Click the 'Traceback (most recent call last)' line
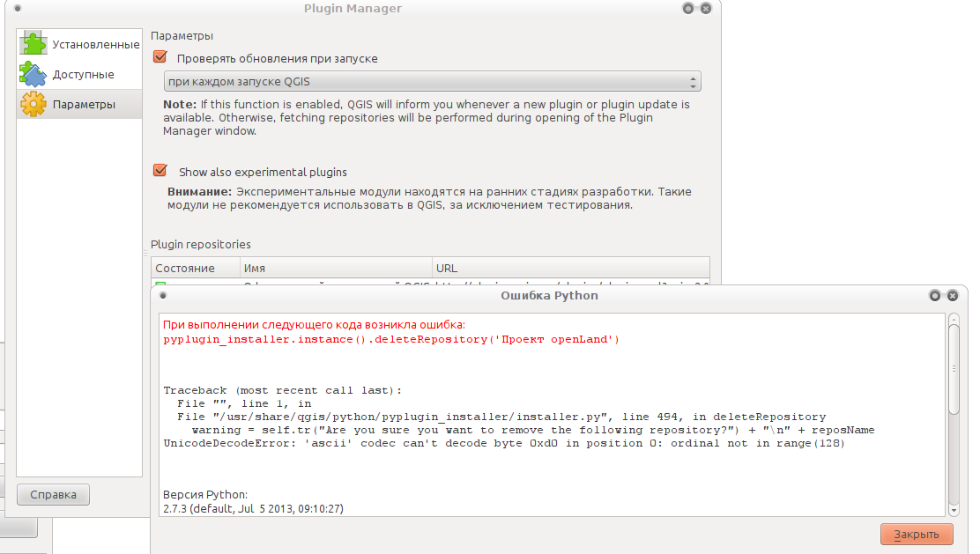This screenshot has width=980, height=554. [283, 390]
